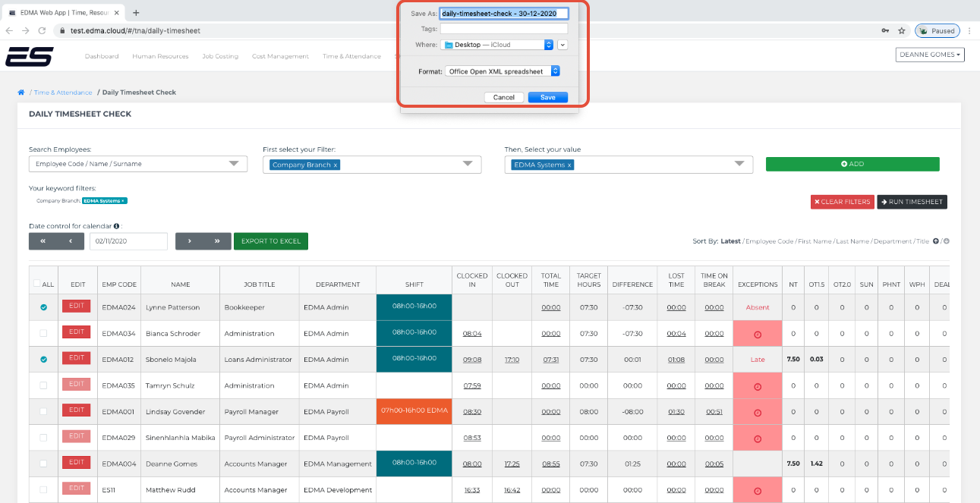Click the descending sort arrow icon

click(946, 241)
